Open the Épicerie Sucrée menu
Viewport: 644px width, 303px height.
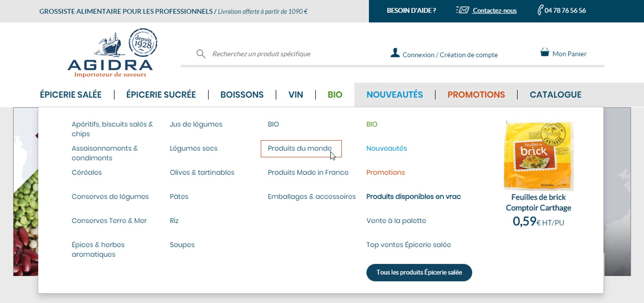161,95
